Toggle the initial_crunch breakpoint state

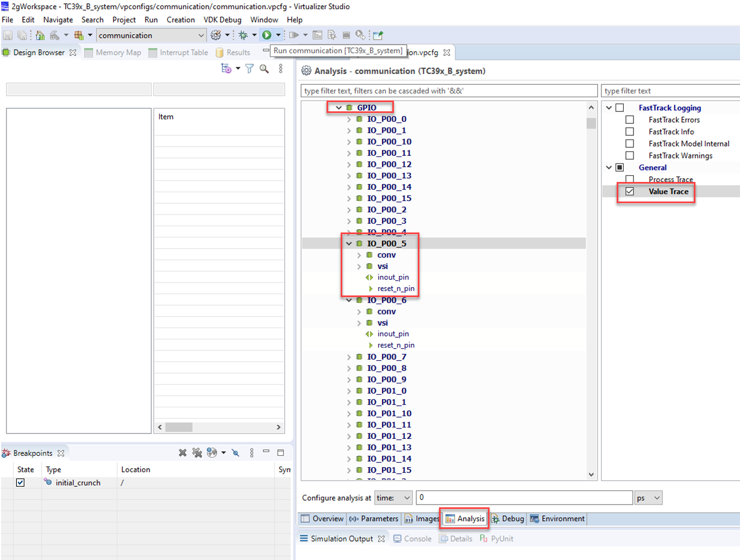tap(20, 482)
